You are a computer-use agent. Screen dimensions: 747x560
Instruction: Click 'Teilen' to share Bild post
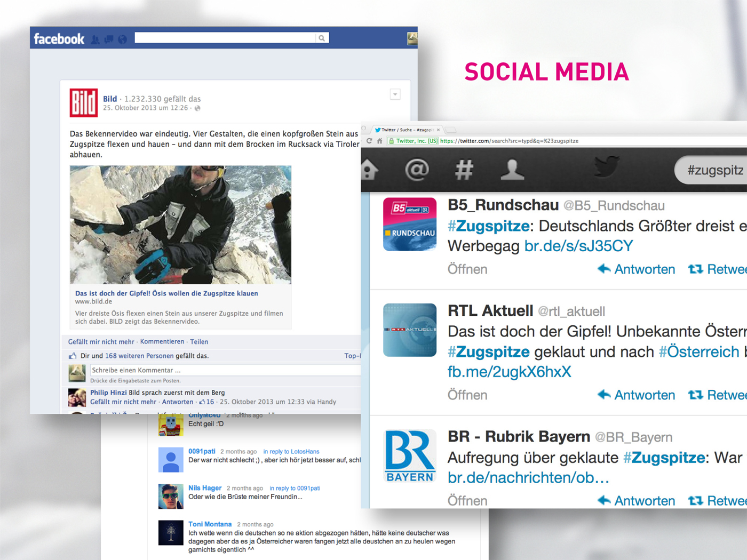(x=199, y=342)
